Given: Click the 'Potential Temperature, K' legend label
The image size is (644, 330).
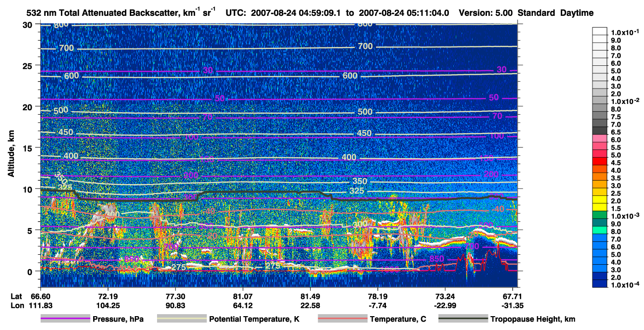Looking at the screenshot, I should [255, 320].
